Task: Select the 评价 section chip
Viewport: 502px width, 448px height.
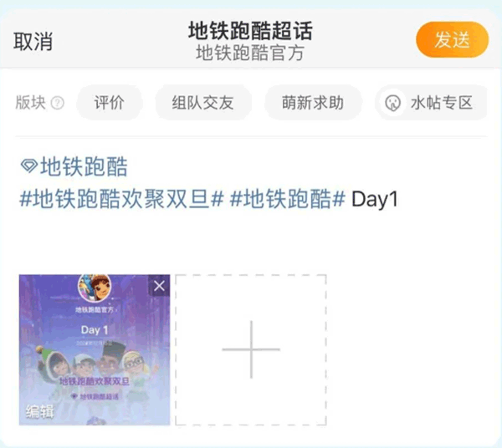Action: point(109,103)
